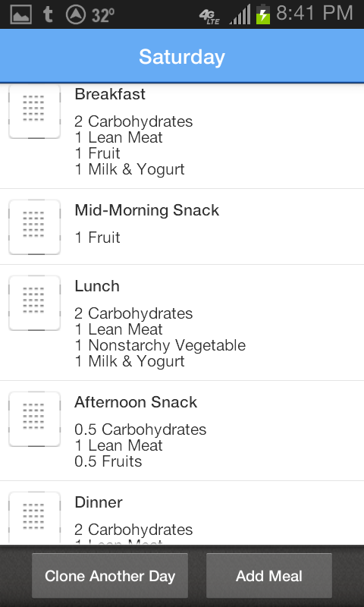Tap the Mid-Morning Snack grid icon
364x607 pixels.
(x=34, y=227)
